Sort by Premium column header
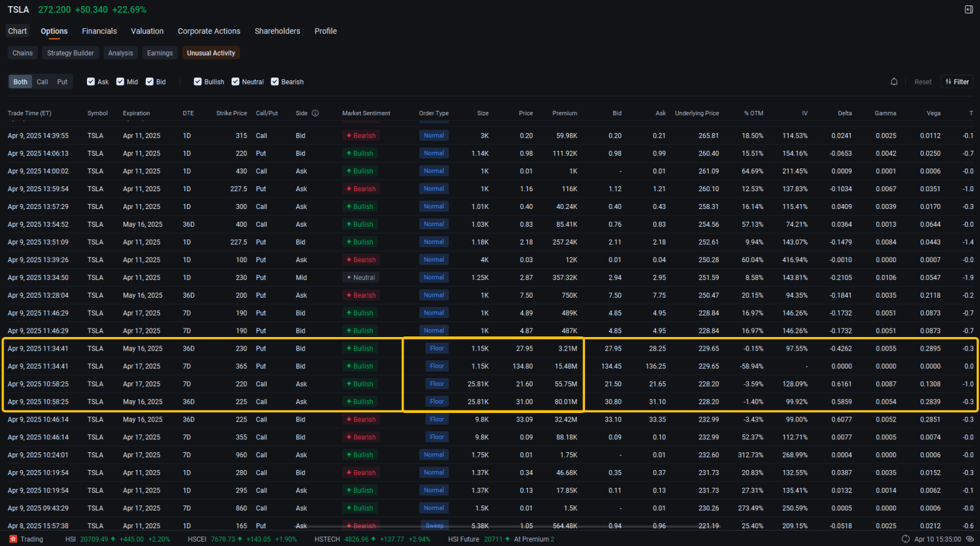 coord(565,113)
